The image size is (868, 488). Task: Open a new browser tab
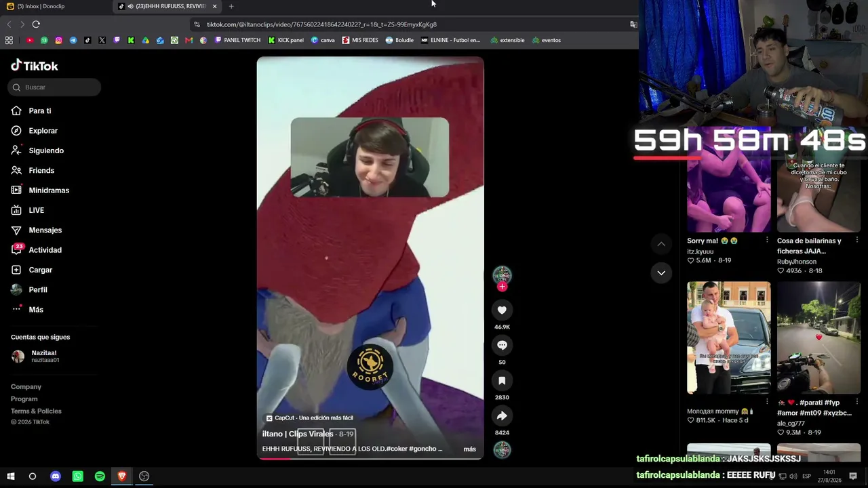(x=231, y=6)
